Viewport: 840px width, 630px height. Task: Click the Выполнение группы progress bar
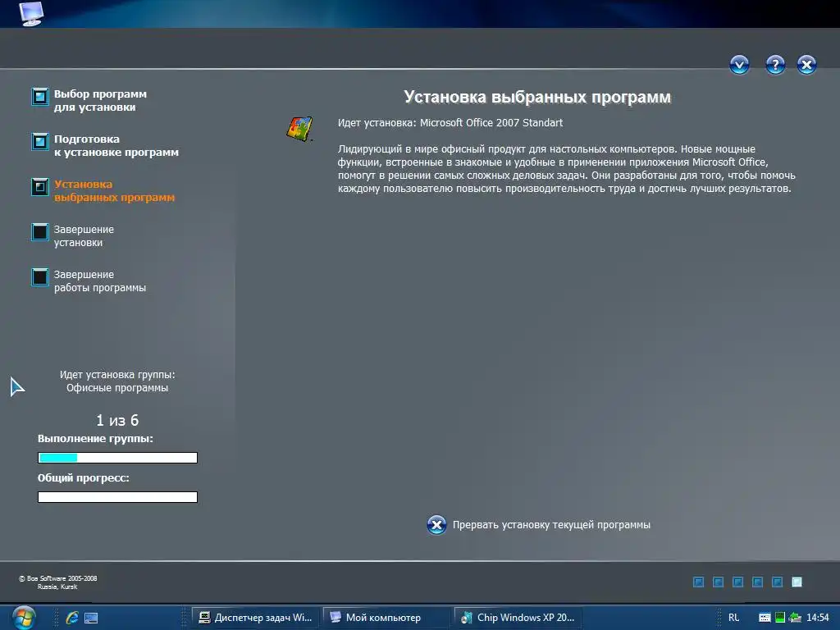117,458
